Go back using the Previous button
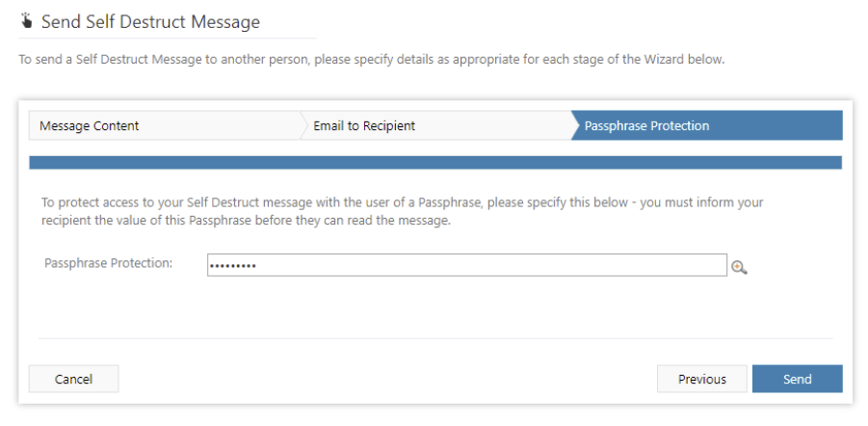Image resolution: width=868 pixels, height=426 pixels. coord(701,379)
